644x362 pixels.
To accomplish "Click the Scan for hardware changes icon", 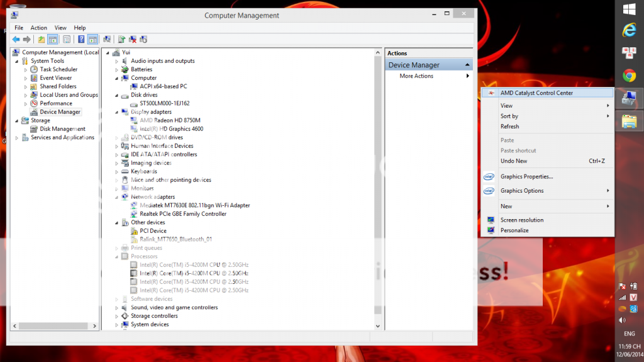I will 107,39.
